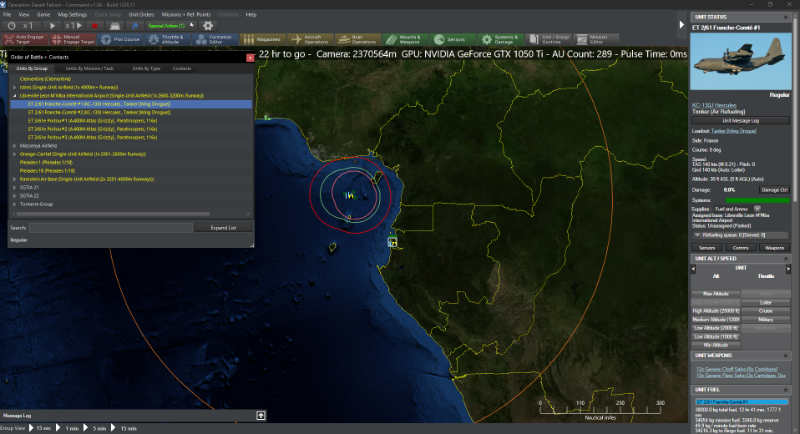
Task: Select the Clementine group row
Action: pos(45,79)
